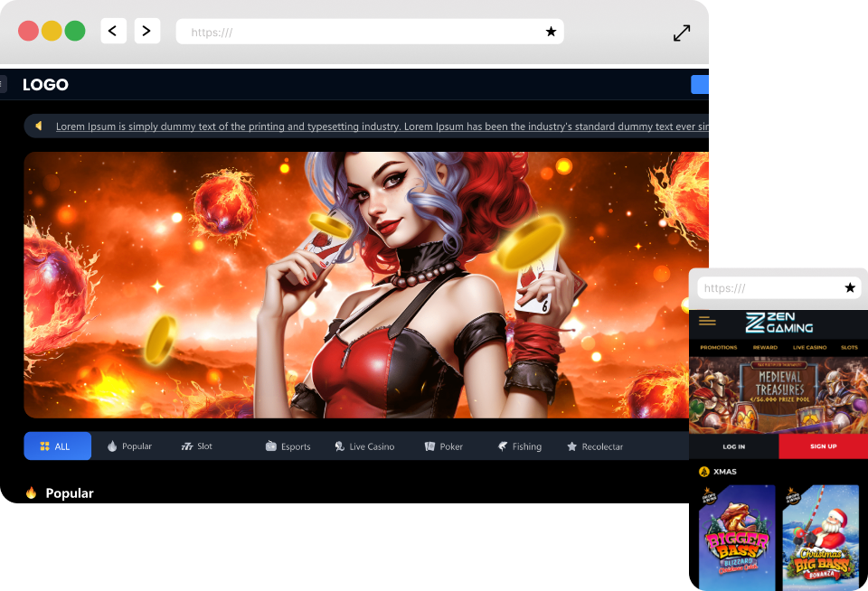Open the hamburger menu in Zen Gaming
Screen dimensions: 868x591
point(707,321)
